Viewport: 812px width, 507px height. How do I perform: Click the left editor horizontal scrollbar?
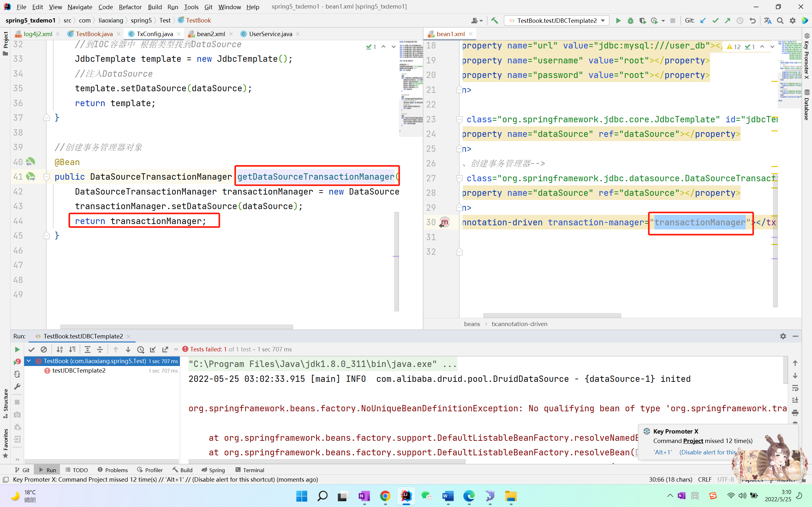point(176,327)
